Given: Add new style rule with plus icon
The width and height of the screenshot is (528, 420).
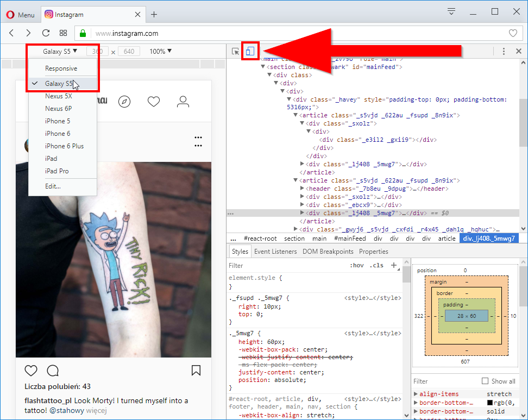Looking at the screenshot, I should click(394, 265).
